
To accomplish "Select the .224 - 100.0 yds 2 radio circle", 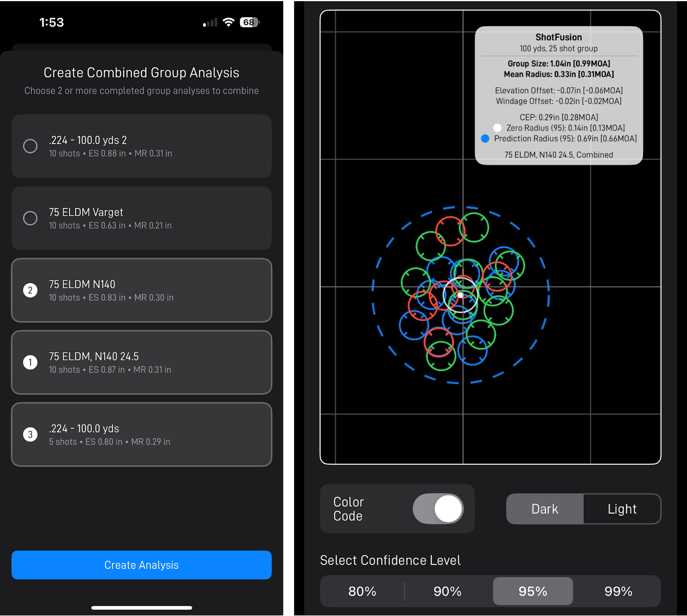I will [x=30, y=146].
